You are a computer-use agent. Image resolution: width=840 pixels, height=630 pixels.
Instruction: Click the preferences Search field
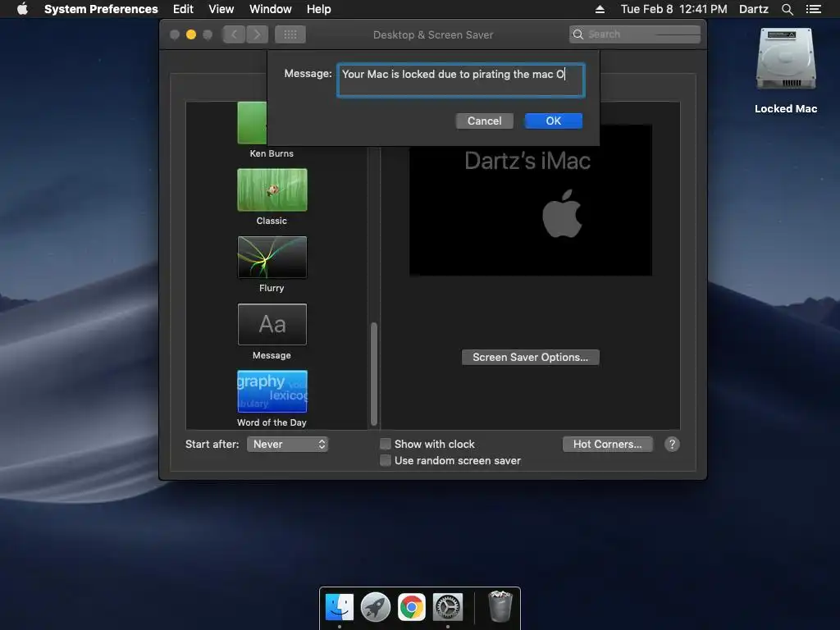pos(635,34)
